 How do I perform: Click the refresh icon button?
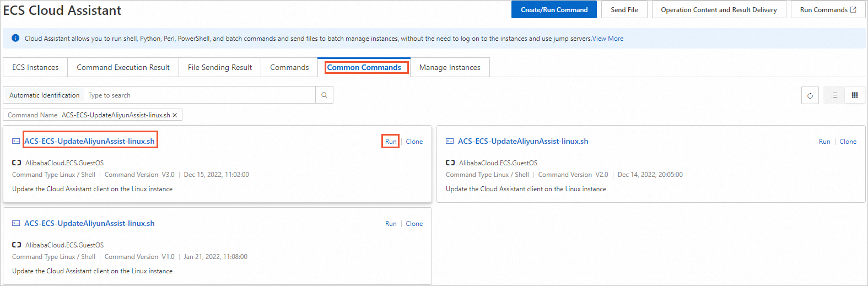810,95
